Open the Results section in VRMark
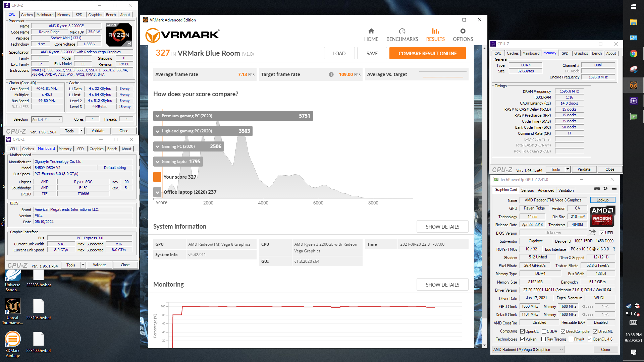 click(435, 35)
